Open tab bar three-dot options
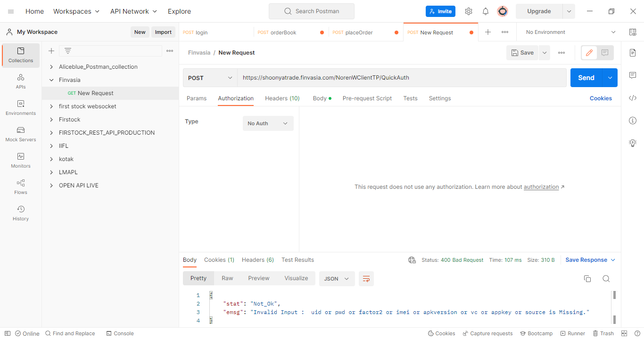644x339 pixels. point(505,32)
